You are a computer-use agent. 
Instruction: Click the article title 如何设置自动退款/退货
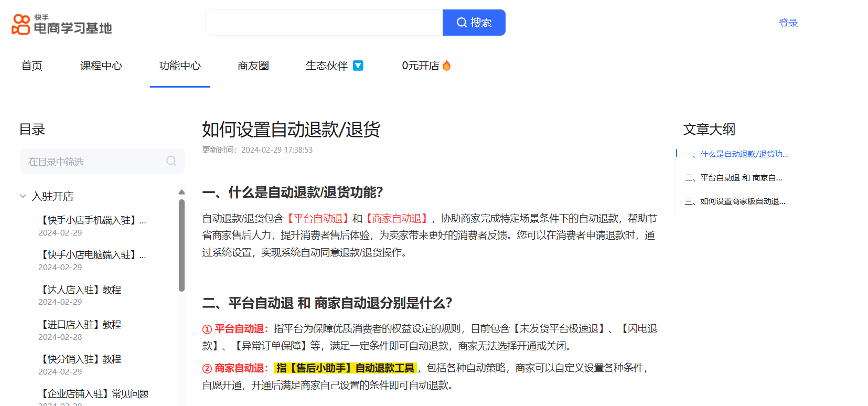point(291,129)
